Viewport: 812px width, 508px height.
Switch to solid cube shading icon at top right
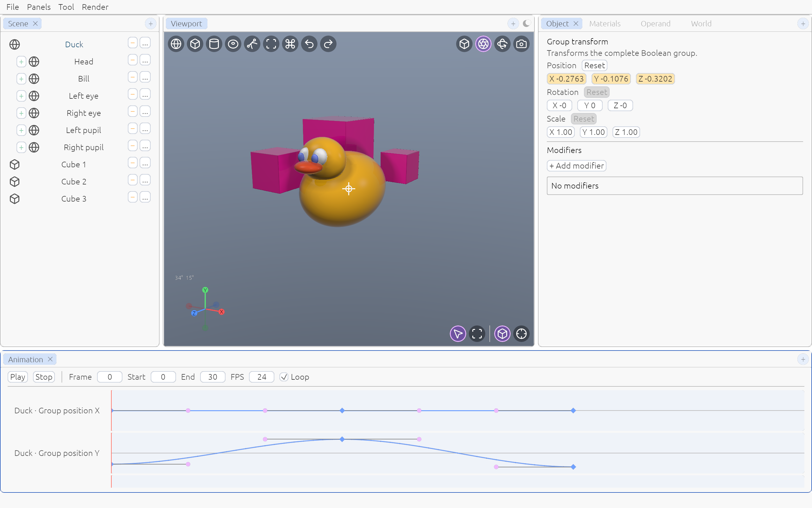(x=464, y=44)
